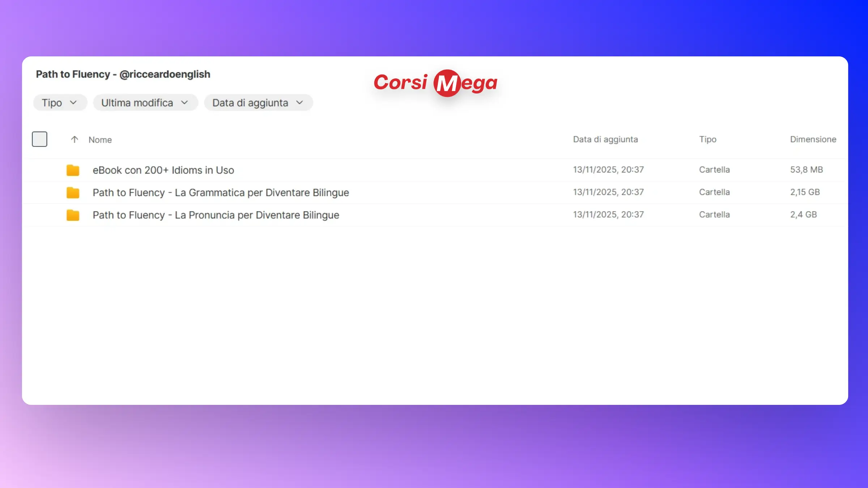Click the Grammatica folder's yellow icon
Screen dimensions: 868x488
[73, 193]
